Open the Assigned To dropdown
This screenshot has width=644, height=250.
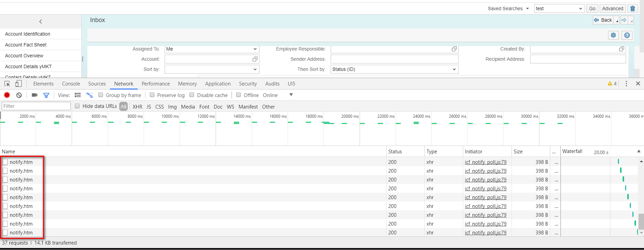[212, 49]
